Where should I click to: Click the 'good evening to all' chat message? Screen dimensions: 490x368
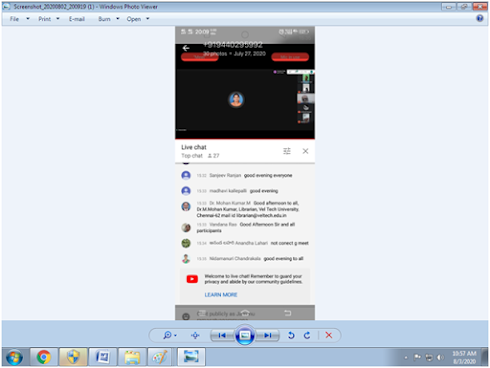point(283,259)
